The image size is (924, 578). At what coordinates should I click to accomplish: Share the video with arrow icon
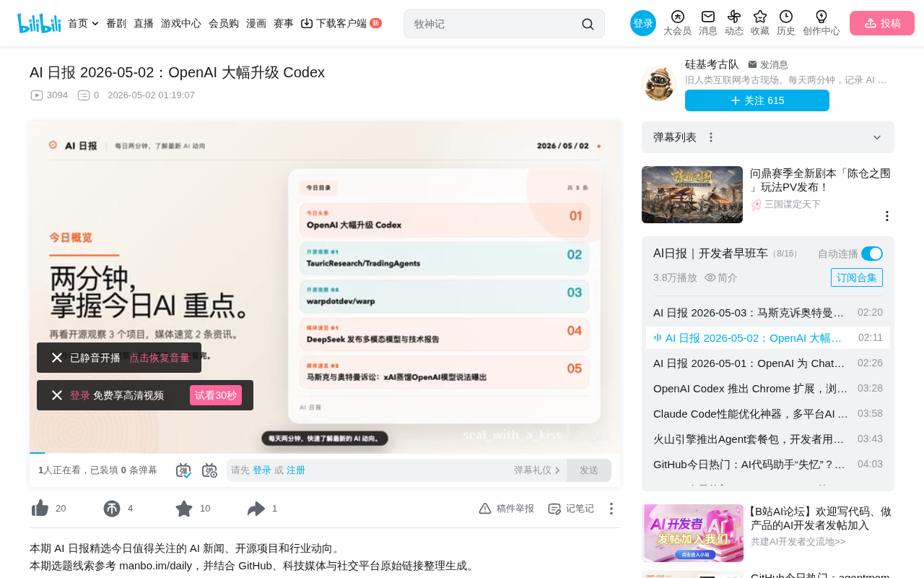click(256, 509)
